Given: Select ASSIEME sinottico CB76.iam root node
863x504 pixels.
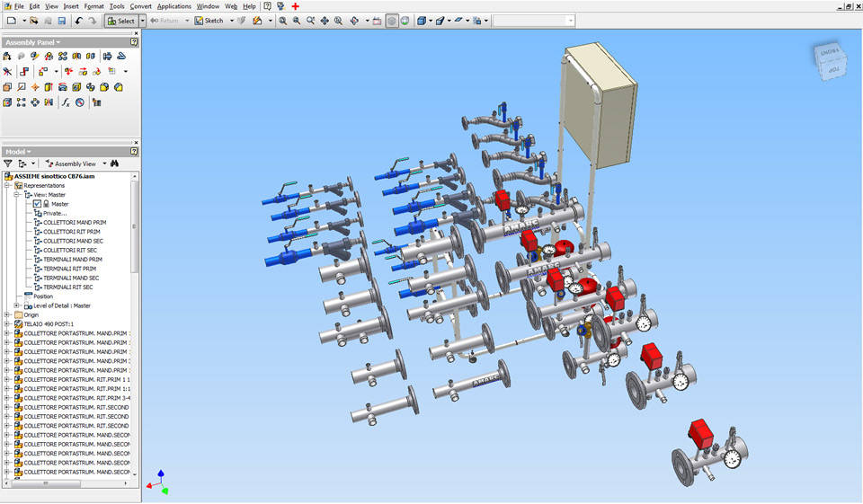Looking at the screenshot, I should pos(54,176).
